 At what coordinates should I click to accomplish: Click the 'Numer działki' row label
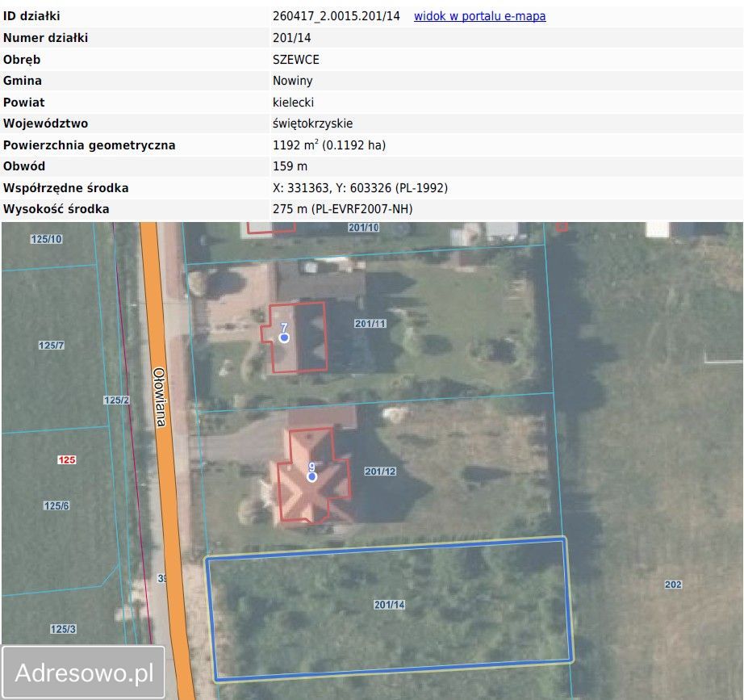pyautogui.click(x=45, y=38)
